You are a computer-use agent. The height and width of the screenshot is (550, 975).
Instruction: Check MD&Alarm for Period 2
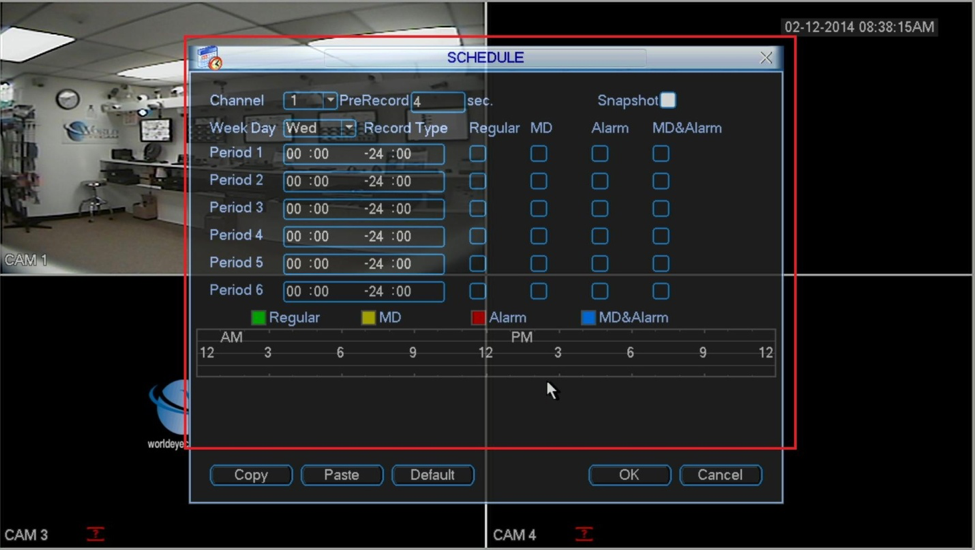point(660,181)
